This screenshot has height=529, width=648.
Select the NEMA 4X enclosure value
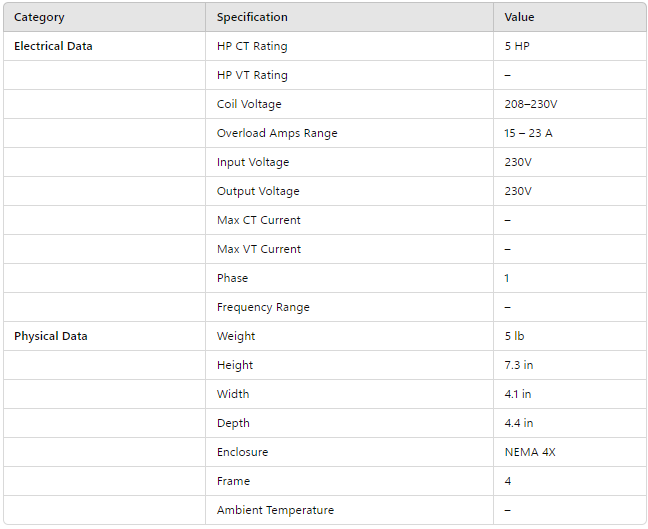(530, 452)
